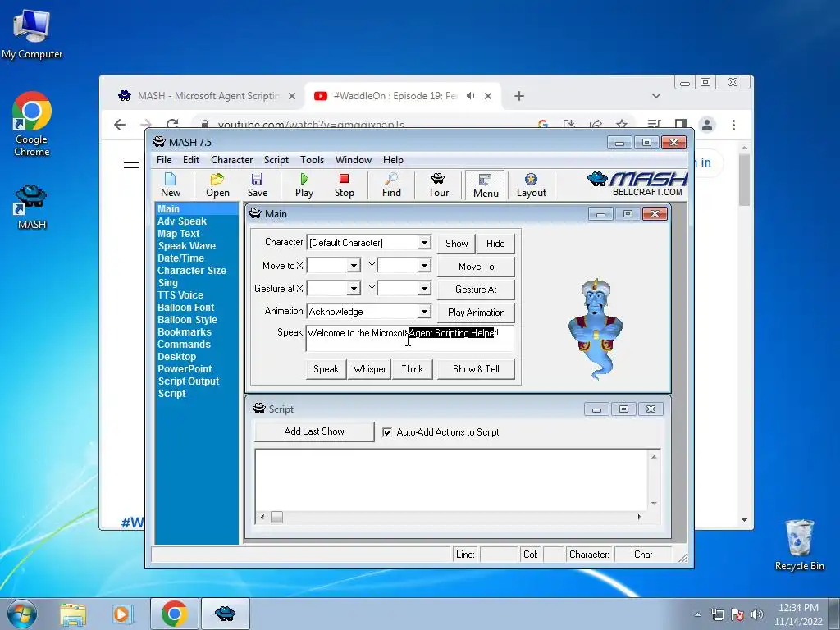This screenshot has height=630, width=840.
Task: Start script playback with the Play icon
Action: (x=304, y=185)
